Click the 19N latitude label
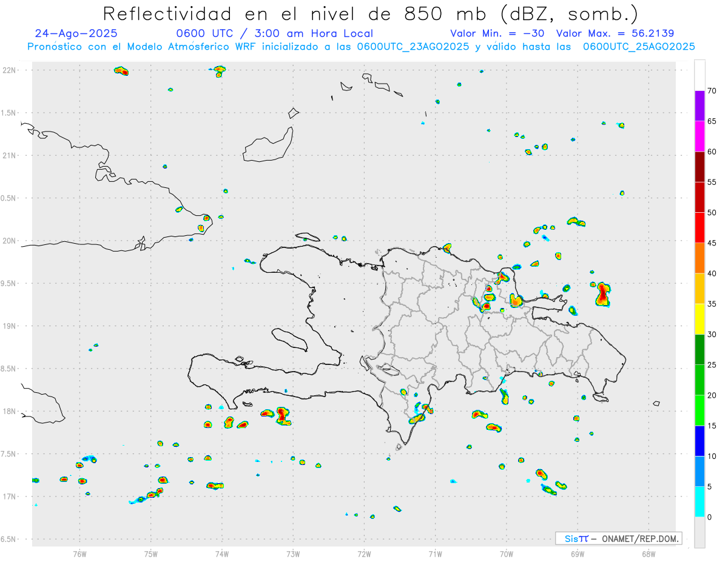This screenshot has height=562, width=728. pyautogui.click(x=10, y=326)
